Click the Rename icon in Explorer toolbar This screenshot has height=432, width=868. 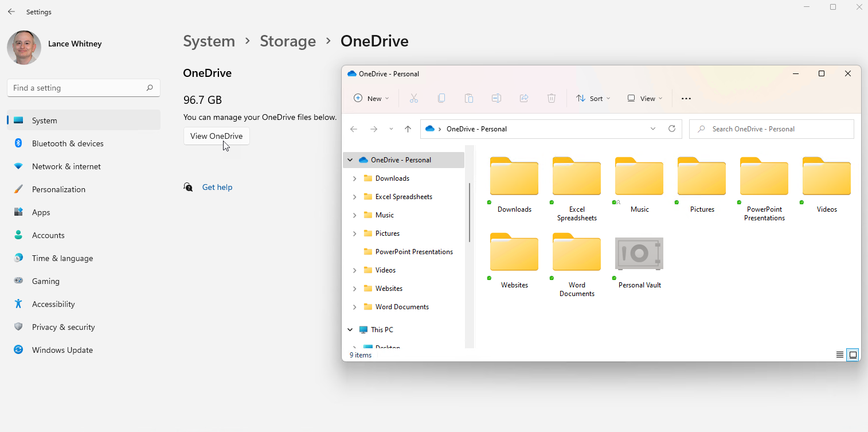click(496, 98)
